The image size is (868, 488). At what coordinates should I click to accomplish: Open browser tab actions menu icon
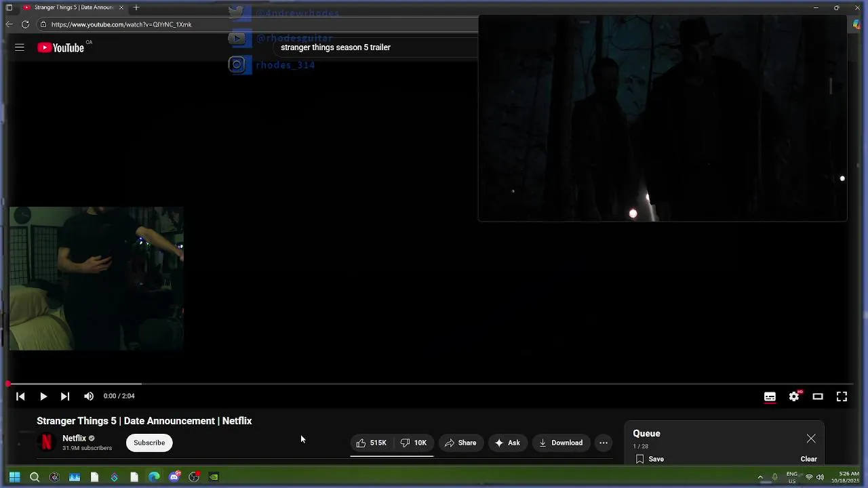pyautogui.click(x=9, y=7)
